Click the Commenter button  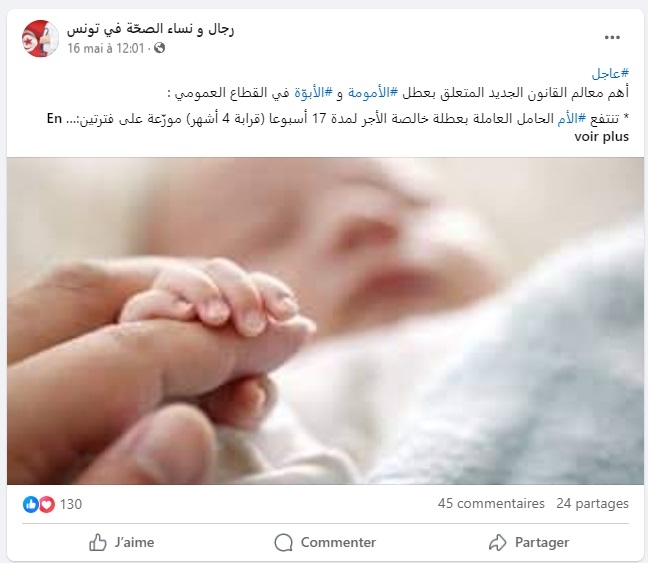click(x=325, y=542)
